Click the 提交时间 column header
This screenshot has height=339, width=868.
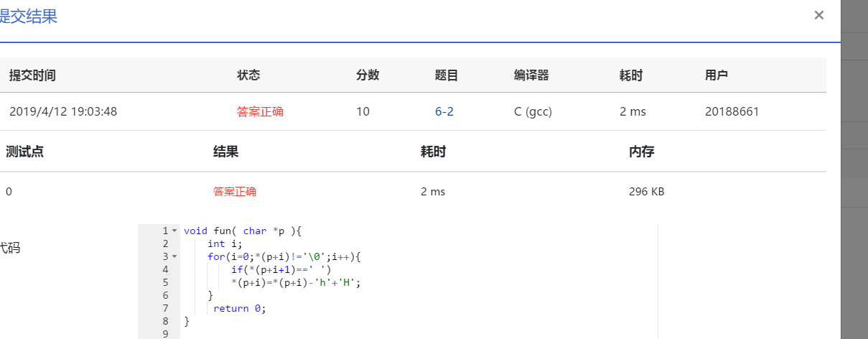[x=32, y=75]
